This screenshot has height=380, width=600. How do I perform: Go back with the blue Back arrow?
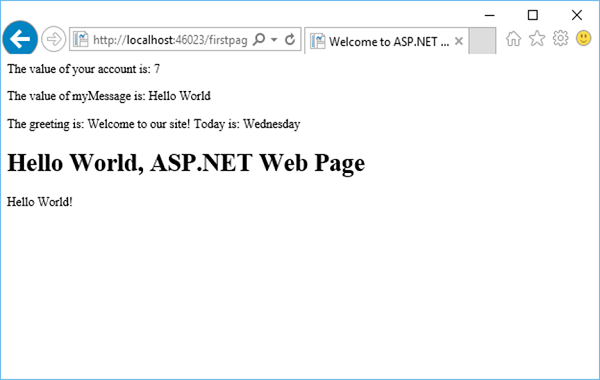point(20,38)
